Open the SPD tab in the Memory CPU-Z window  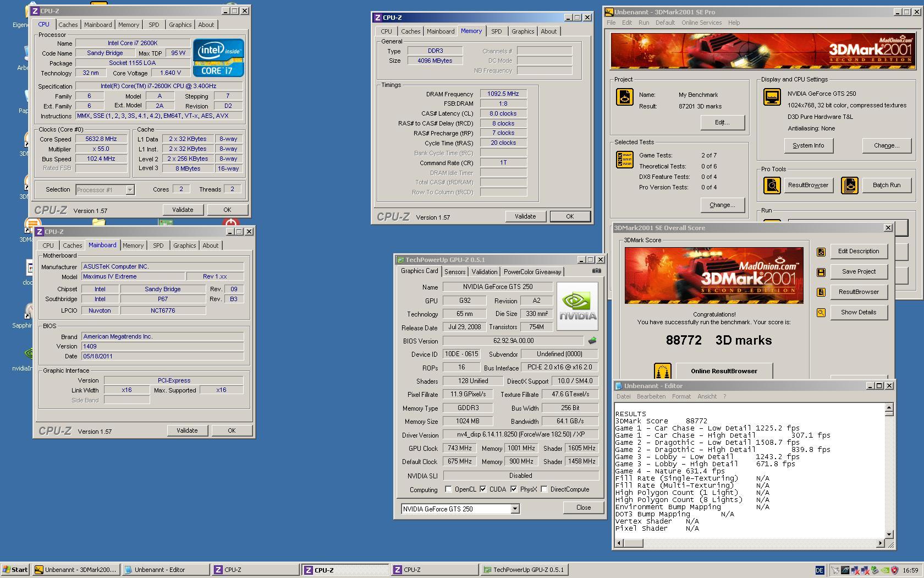pyautogui.click(x=496, y=31)
